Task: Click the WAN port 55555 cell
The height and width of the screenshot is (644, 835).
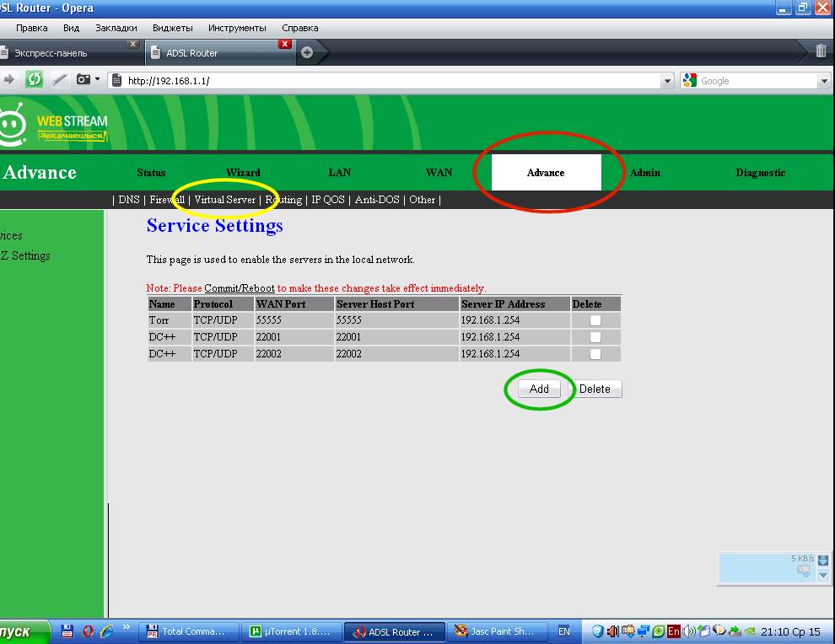Action: pyautogui.click(x=294, y=320)
